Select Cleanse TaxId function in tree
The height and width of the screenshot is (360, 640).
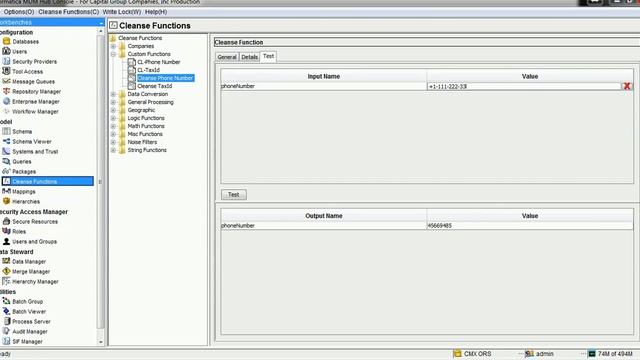(x=155, y=86)
